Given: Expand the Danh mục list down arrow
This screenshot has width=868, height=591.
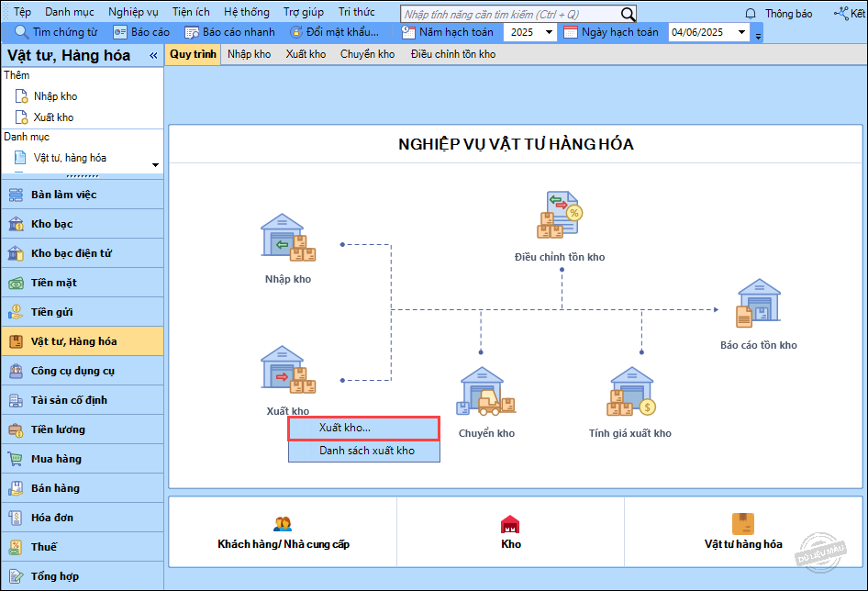Looking at the screenshot, I should (156, 165).
